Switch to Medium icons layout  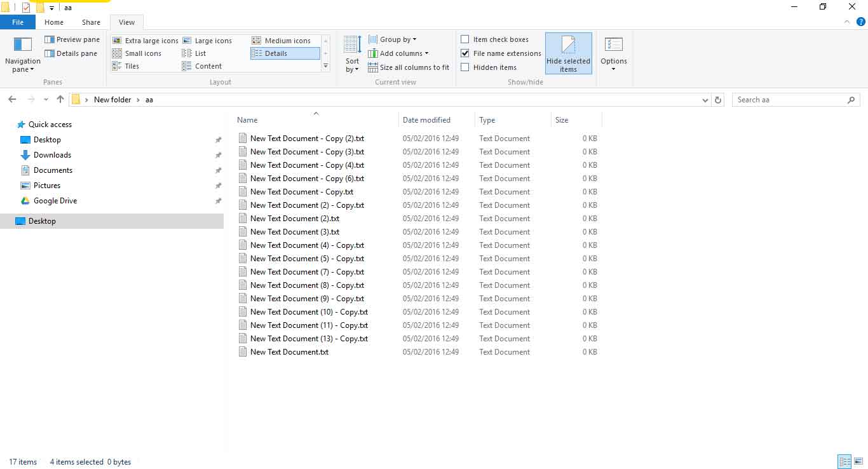(x=281, y=41)
